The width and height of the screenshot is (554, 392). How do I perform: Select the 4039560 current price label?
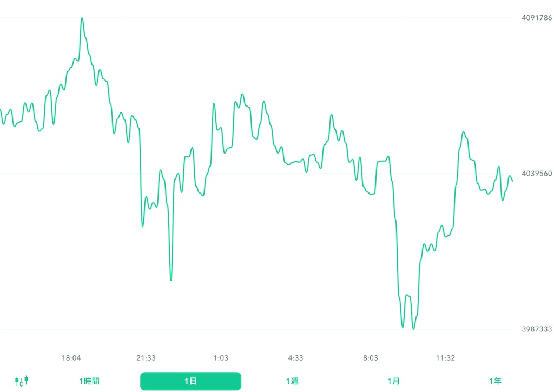[536, 174]
